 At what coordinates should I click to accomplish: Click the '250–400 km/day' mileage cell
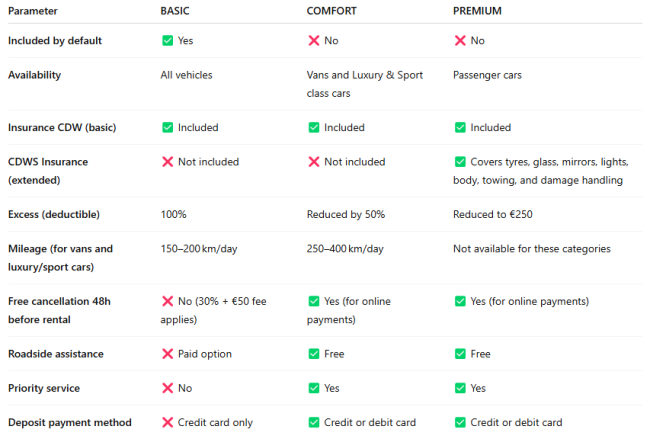pos(345,249)
